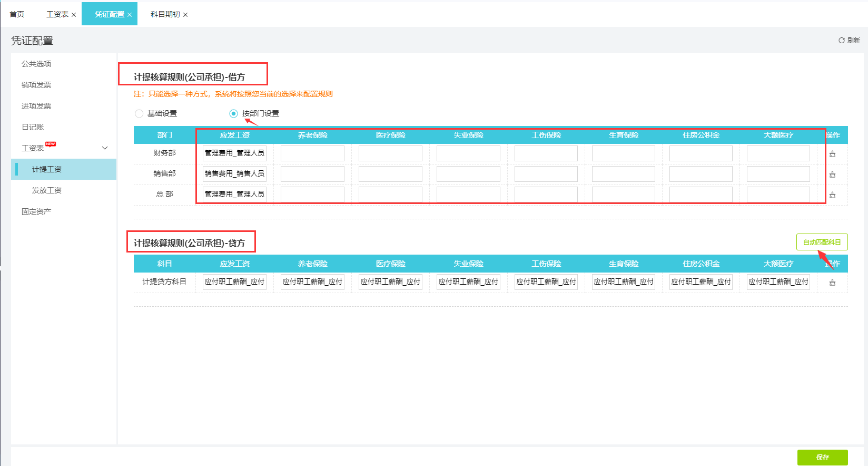Go to 固定资产 in the sidebar
Viewport: 868px width, 466px height.
[x=36, y=211]
